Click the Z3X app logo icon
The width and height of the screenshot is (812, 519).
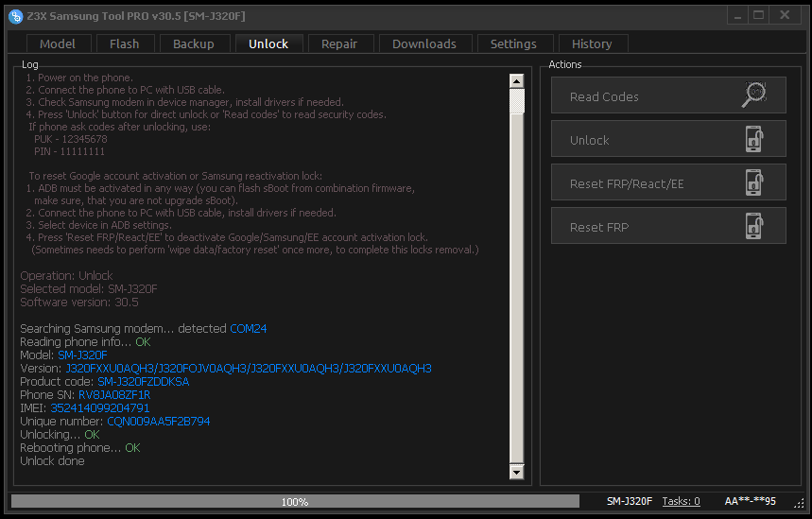tap(15, 16)
